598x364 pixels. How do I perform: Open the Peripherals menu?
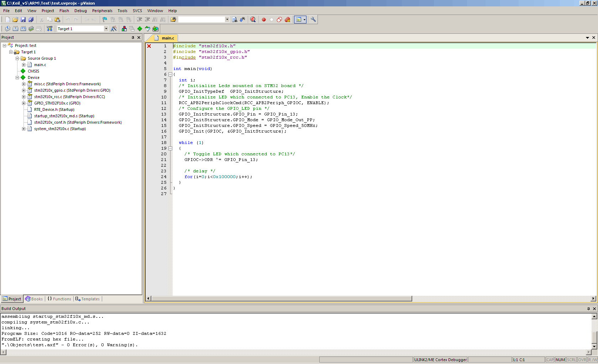click(102, 11)
